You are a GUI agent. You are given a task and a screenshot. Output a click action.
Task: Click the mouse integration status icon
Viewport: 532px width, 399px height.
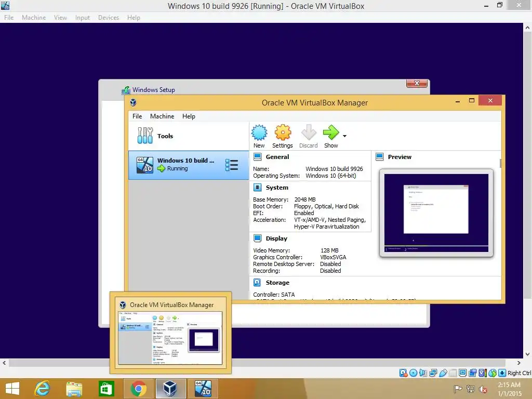pyautogui.click(x=493, y=373)
